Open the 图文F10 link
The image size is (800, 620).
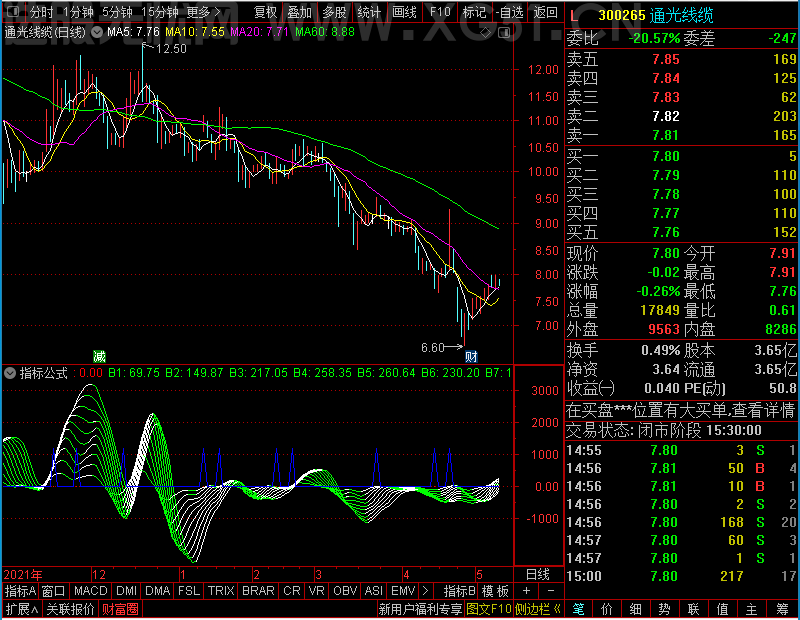pyautogui.click(x=489, y=609)
